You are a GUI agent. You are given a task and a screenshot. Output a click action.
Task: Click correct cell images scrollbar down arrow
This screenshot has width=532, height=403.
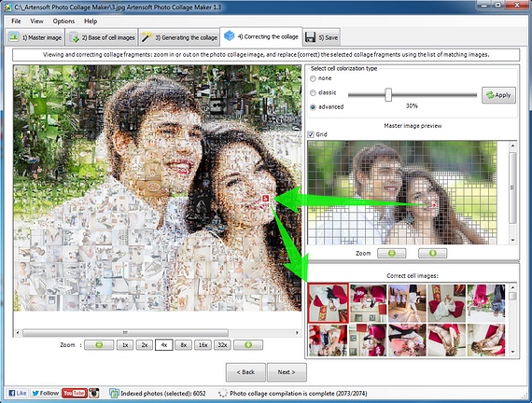click(512, 352)
